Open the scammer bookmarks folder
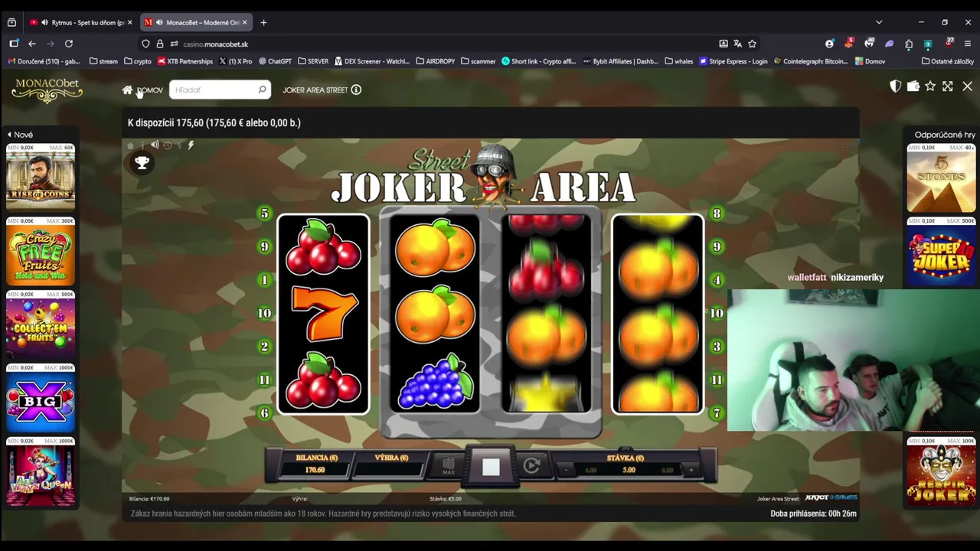 click(x=479, y=61)
